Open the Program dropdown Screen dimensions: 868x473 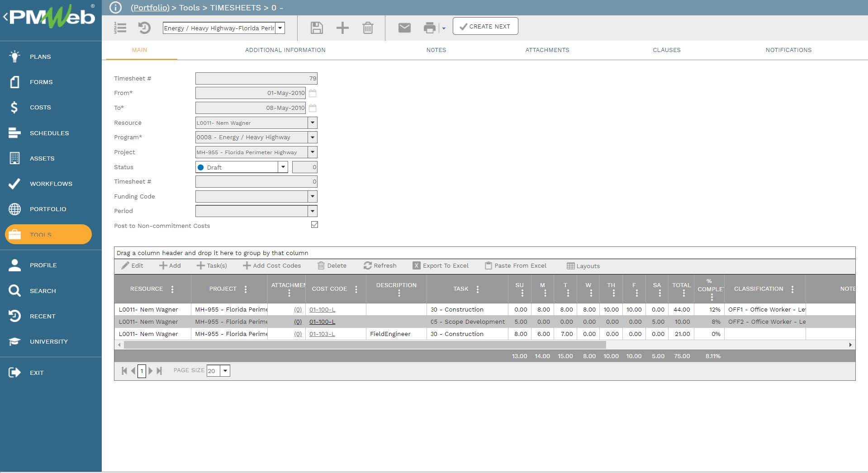(x=313, y=137)
